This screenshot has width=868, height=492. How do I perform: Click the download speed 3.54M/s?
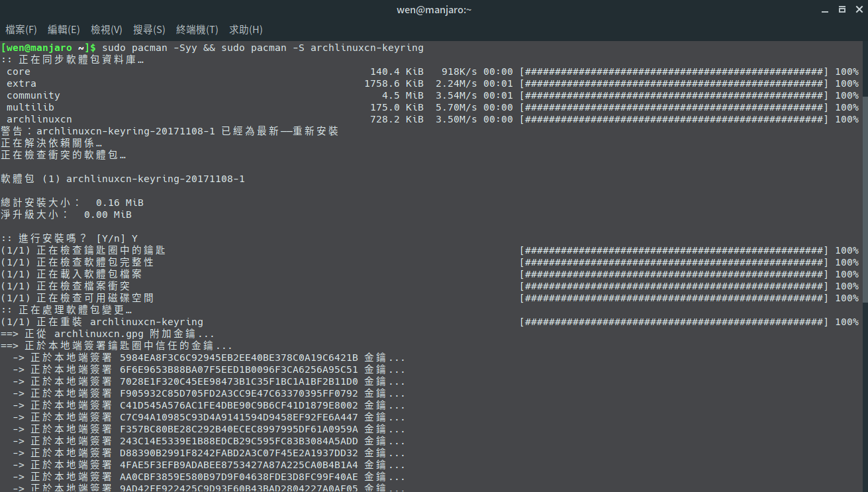point(456,95)
